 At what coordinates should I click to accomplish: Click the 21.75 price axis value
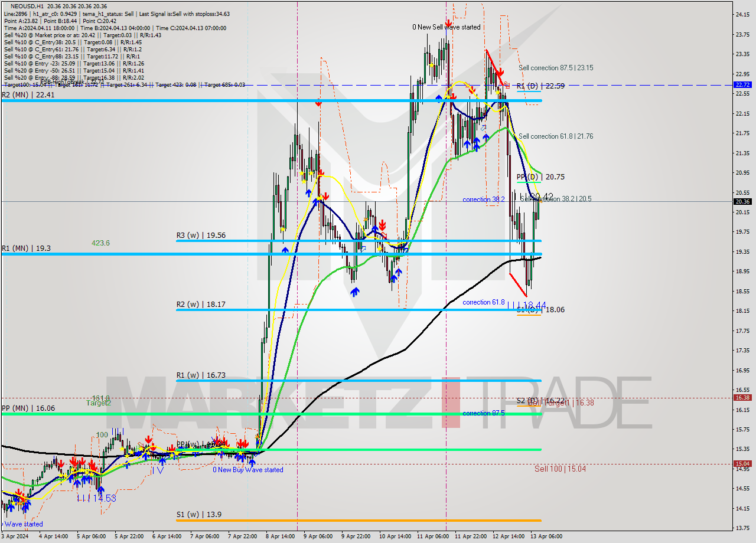(x=742, y=133)
